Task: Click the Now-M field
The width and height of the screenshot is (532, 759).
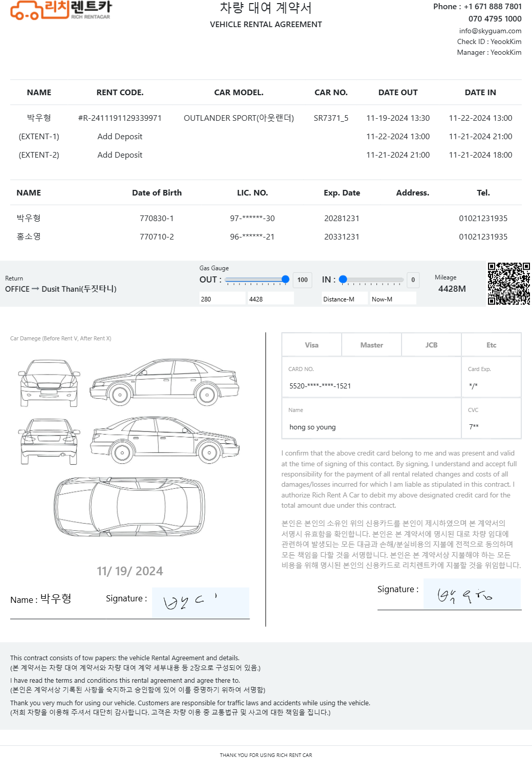Action: (x=393, y=299)
